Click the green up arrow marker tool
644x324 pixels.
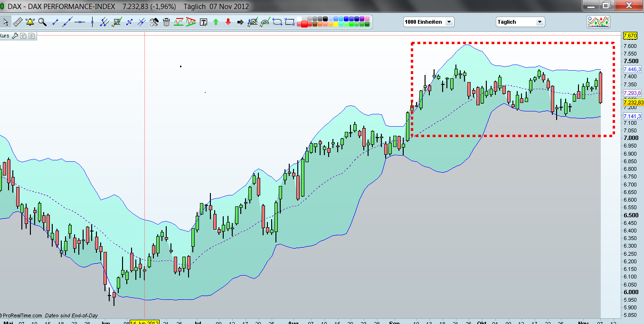point(215,21)
